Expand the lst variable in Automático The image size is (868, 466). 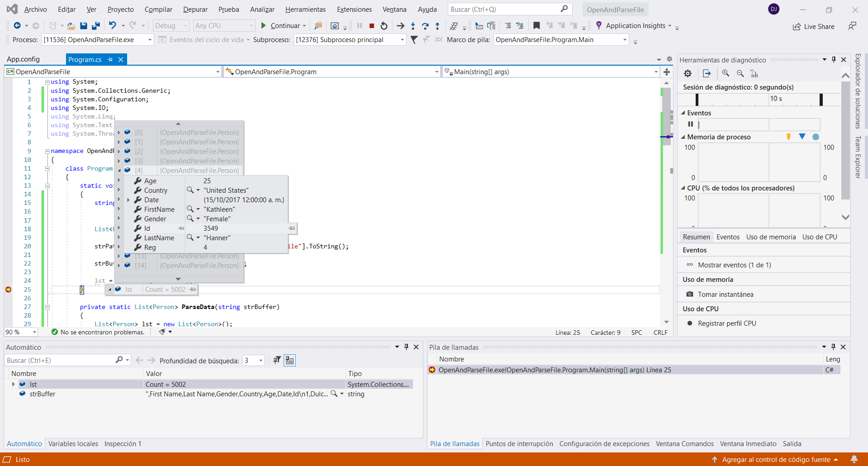tap(13, 384)
